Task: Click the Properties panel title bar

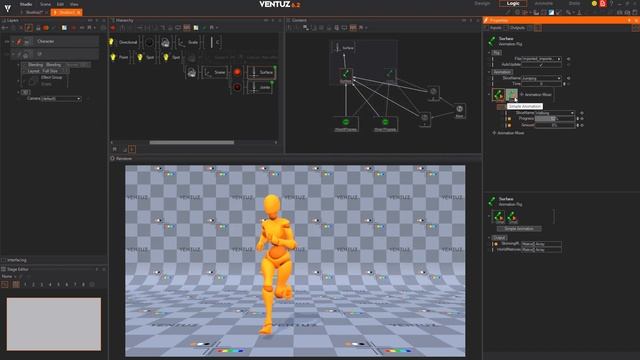Action: pyautogui.click(x=561, y=20)
